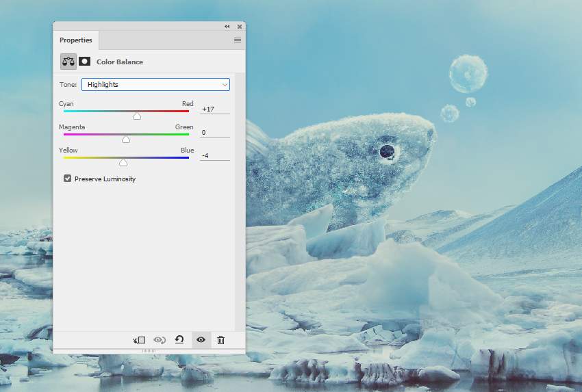Click the clip to layer icon
Image resolution: width=582 pixels, height=392 pixels.
pos(139,339)
